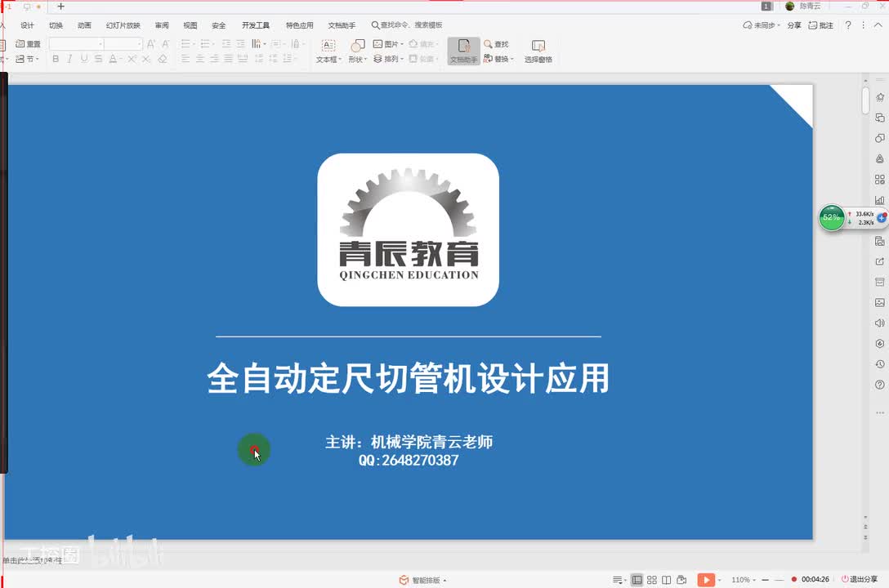Image resolution: width=889 pixels, height=588 pixels.
Task: Open the 形状 (Shapes) gallery
Action: (x=358, y=51)
